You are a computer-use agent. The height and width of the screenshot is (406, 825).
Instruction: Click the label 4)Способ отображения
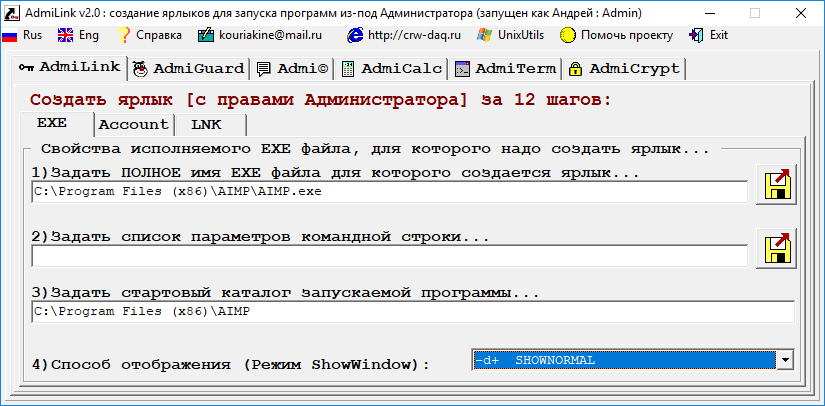coord(231,364)
